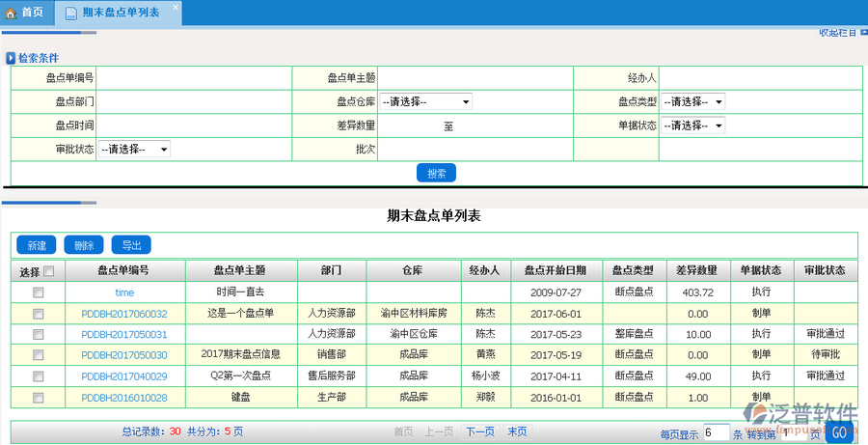The image size is (868, 445).
Task: Expand the 盘点类型 dropdown
Action: coord(692,101)
